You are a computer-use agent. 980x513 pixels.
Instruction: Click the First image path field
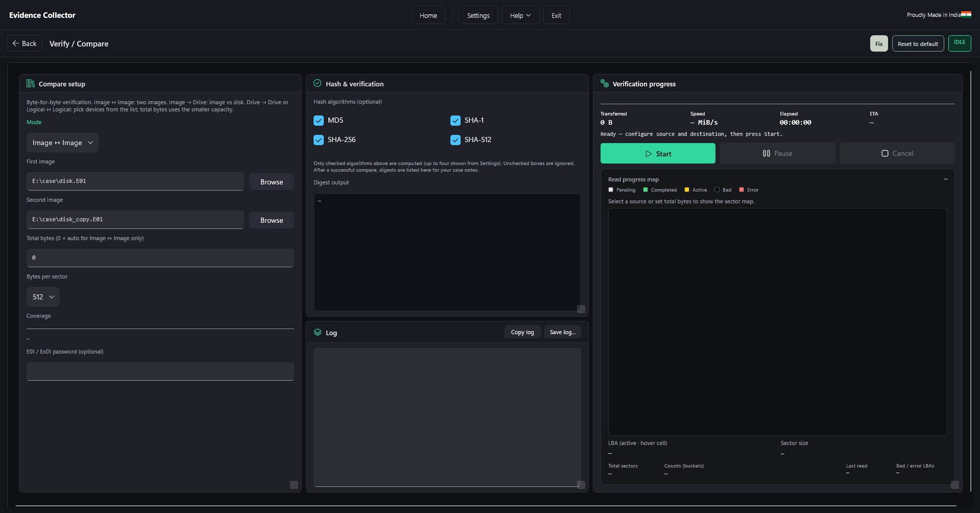[135, 181]
